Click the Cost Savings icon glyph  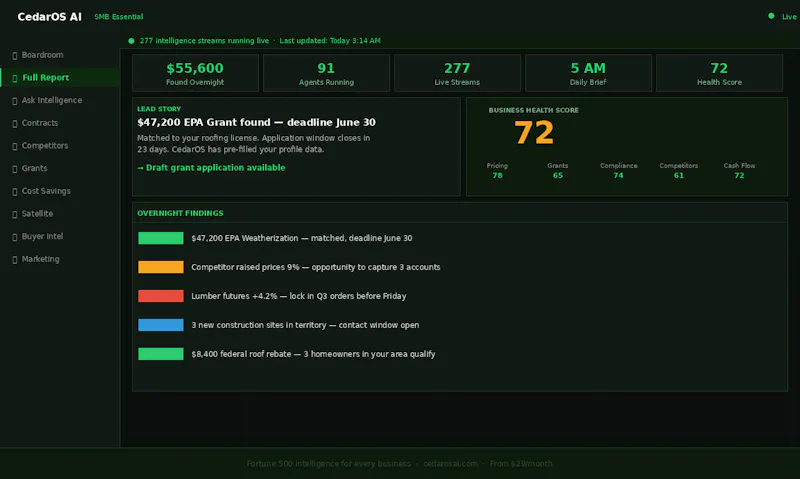pyautogui.click(x=15, y=191)
